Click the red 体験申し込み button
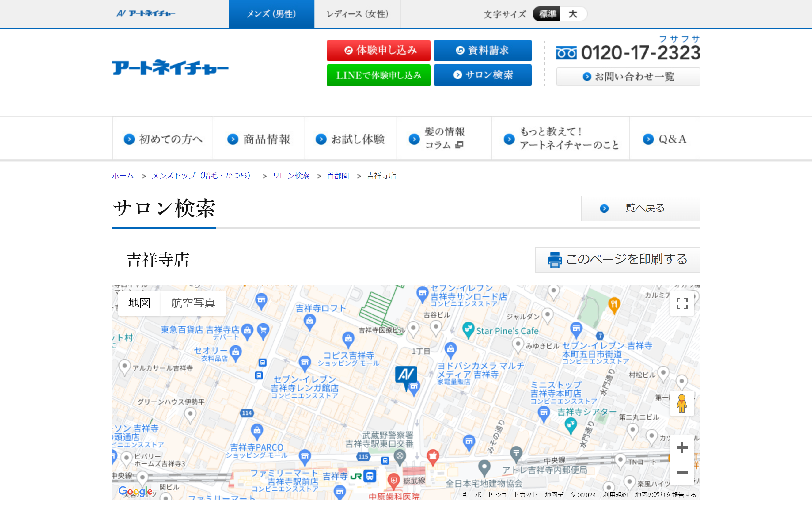Screen dimensions: 812x510 tap(378, 50)
